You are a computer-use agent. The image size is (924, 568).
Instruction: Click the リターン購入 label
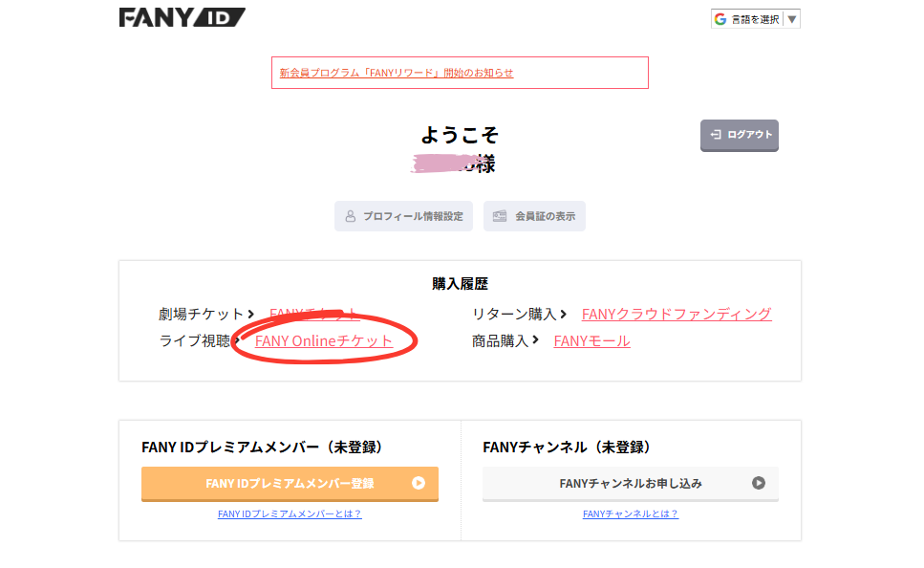[x=514, y=314]
